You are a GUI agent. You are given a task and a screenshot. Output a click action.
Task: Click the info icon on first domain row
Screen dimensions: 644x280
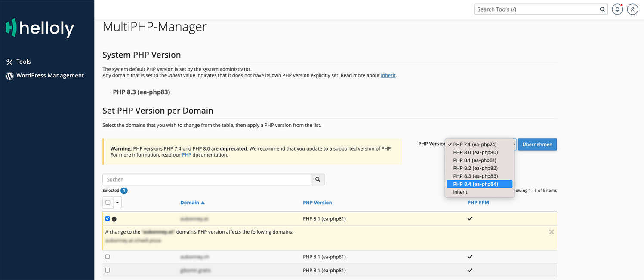[114, 219]
